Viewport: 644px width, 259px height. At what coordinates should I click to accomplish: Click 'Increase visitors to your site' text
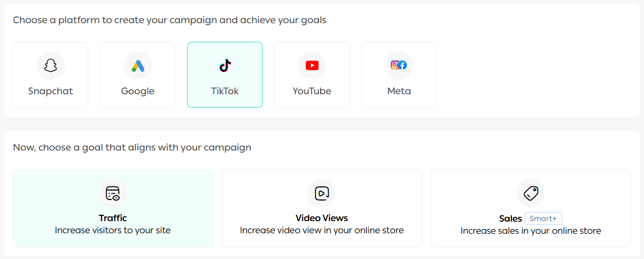(x=113, y=230)
